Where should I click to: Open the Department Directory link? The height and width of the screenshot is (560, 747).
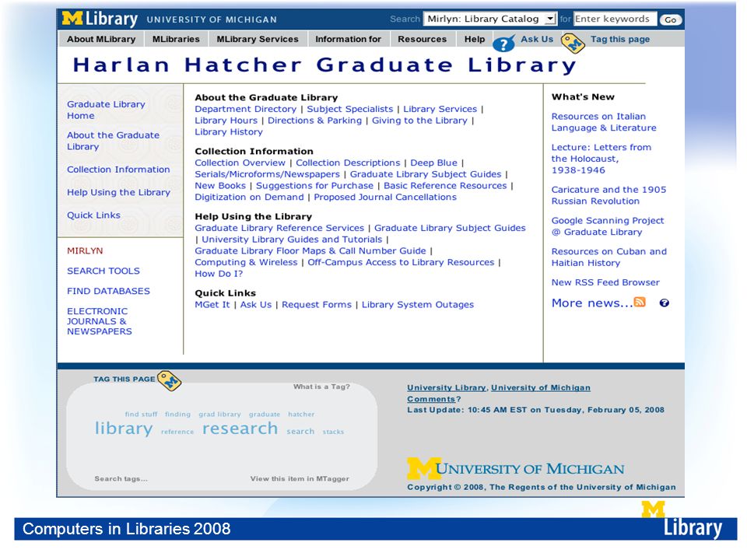245,109
